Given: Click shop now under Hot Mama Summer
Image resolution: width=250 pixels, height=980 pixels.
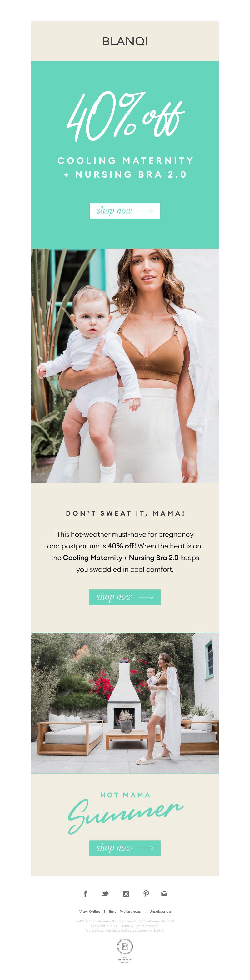Looking at the screenshot, I should (125, 848).
